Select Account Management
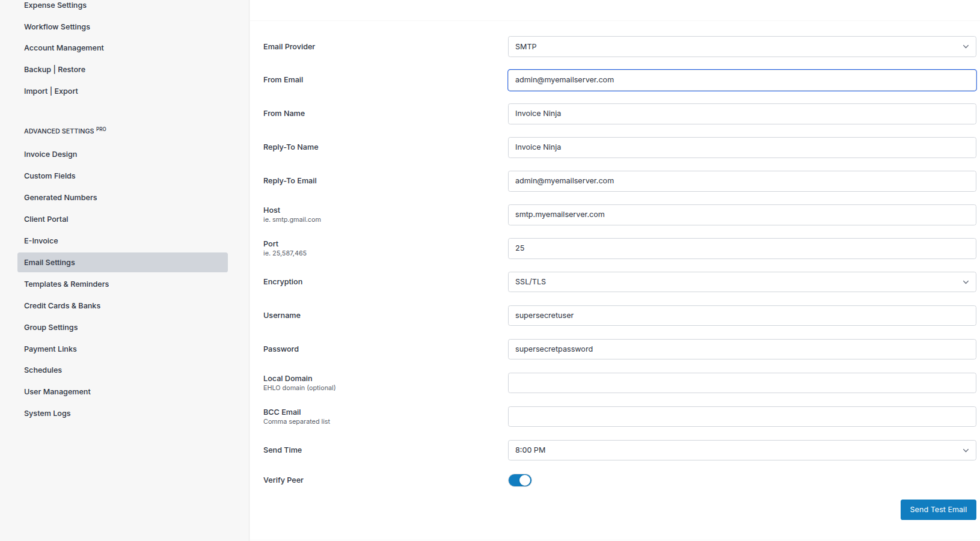This screenshot has width=980, height=541. pyautogui.click(x=64, y=47)
